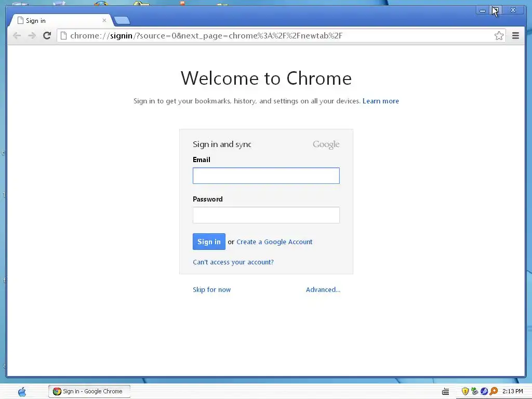Minimize the Chrome window
Screen dimensions: 532x399
pyautogui.click(x=482, y=10)
